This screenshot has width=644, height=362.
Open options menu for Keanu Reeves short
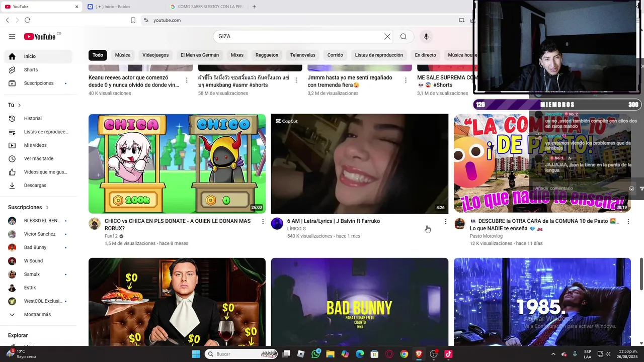[187, 80]
